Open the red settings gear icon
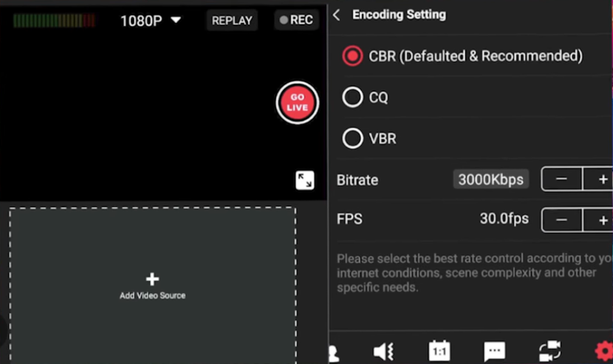 [603, 351]
